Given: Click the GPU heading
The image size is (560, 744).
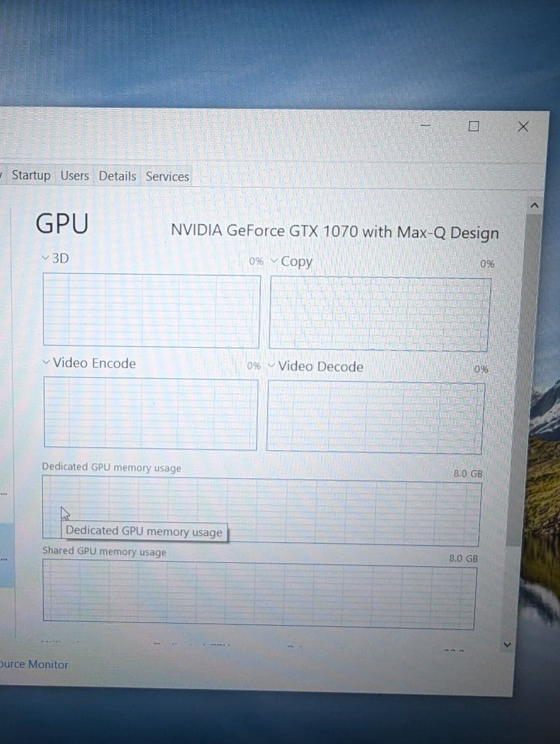Looking at the screenshot, I should (62, 224).
